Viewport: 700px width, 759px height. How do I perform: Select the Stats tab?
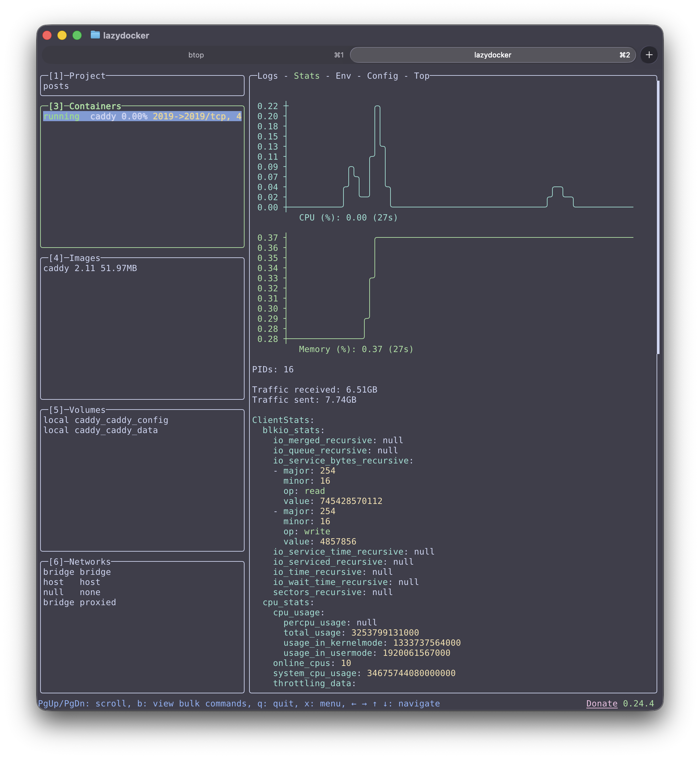(x=307, y=76)
